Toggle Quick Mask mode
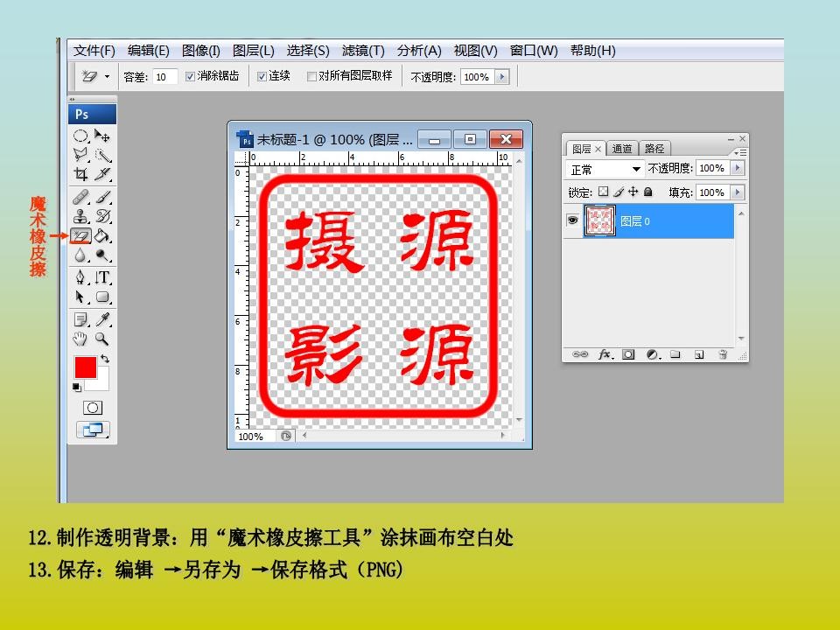This screenshot has width=840, height=630. (93, 408)
